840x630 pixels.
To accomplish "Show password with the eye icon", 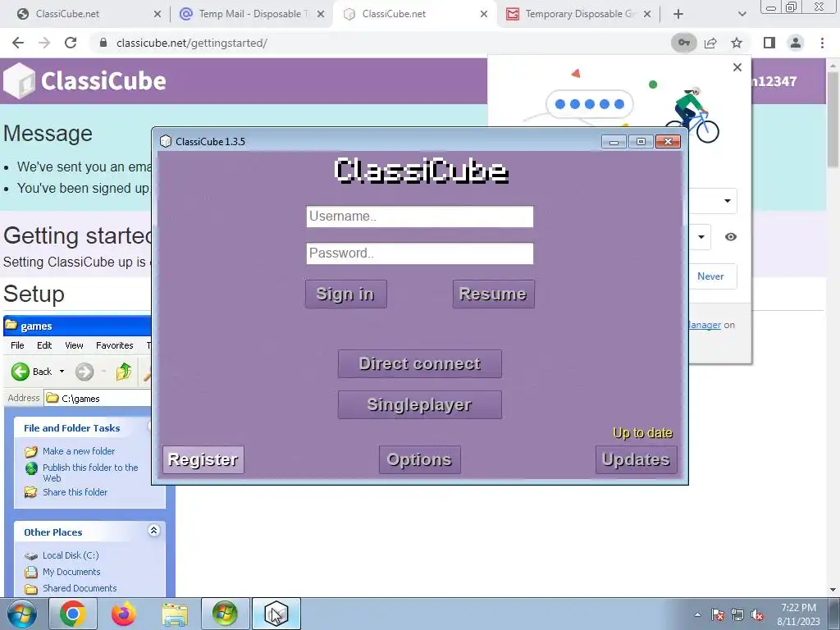I will tap(731, 237).
